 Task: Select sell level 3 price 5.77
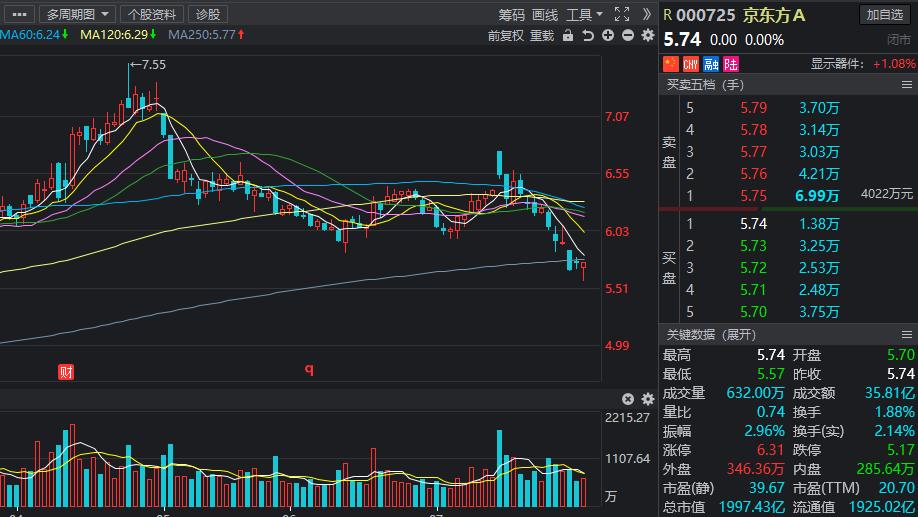[753, 152]
